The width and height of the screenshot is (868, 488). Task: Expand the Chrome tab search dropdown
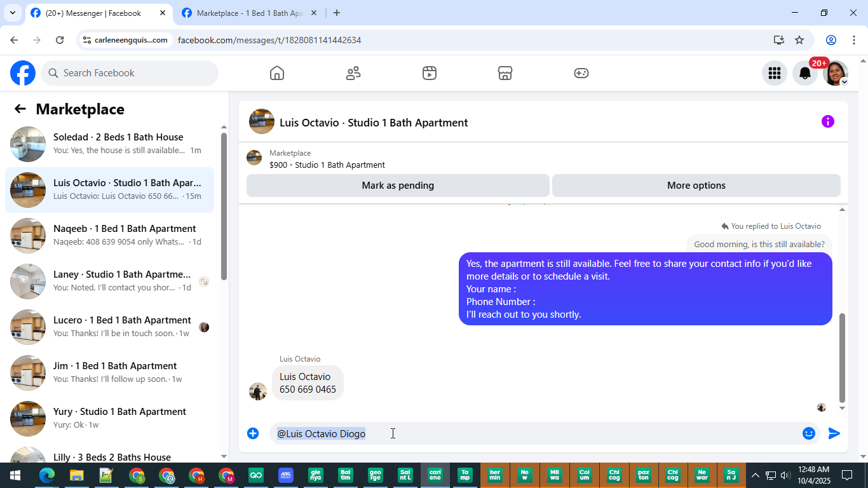(x=13, y=13)
